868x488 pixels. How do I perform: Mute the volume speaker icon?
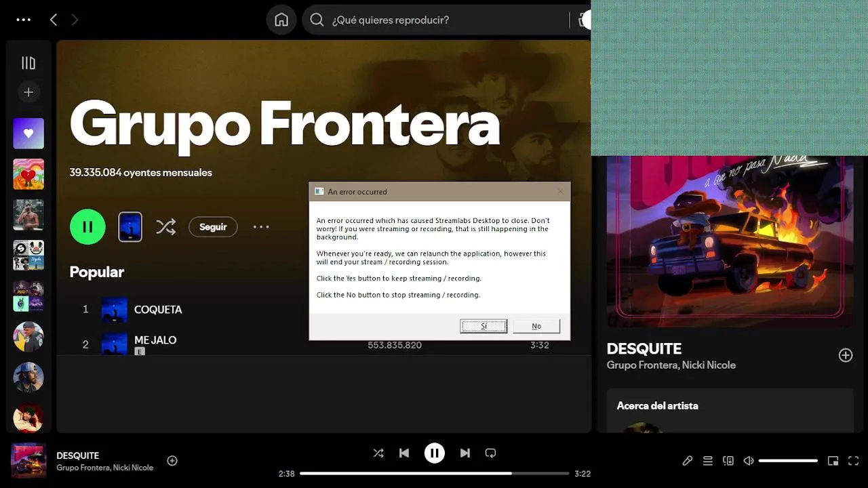coord(749,461)
